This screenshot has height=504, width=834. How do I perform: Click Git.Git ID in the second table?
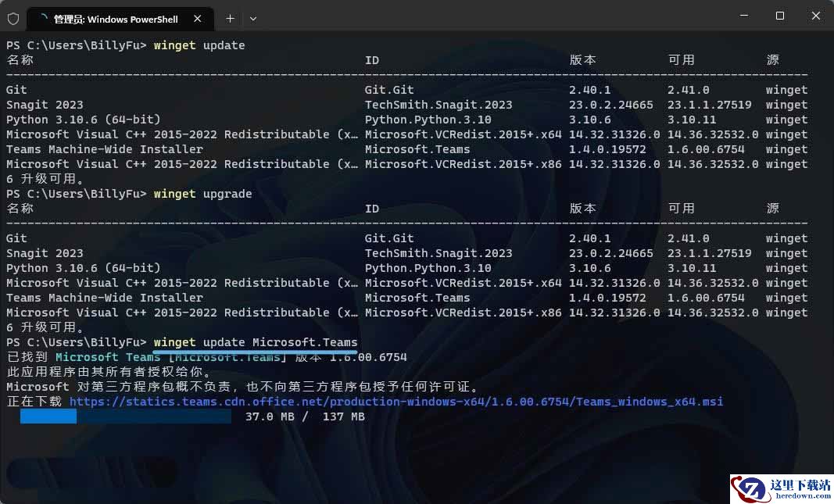point(389,238)
